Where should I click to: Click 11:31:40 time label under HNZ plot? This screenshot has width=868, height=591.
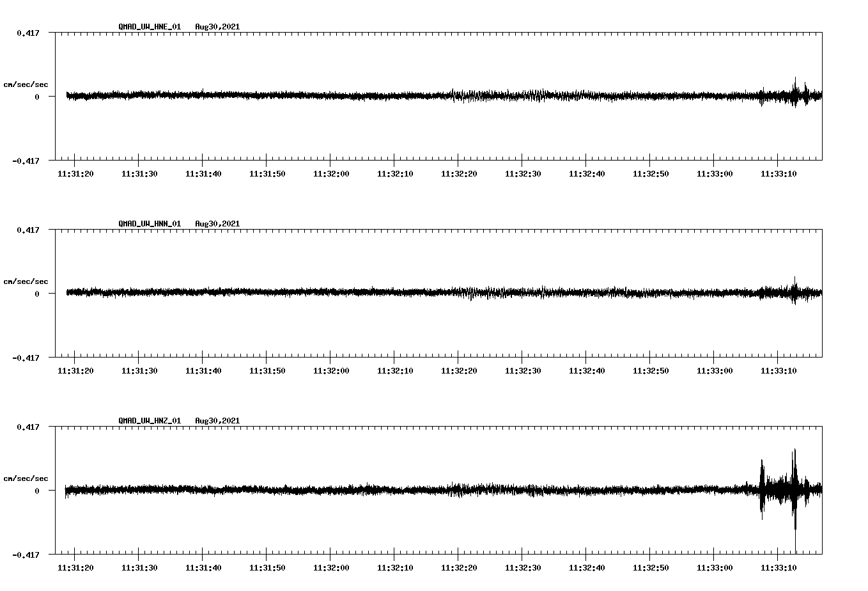point(203,568)
